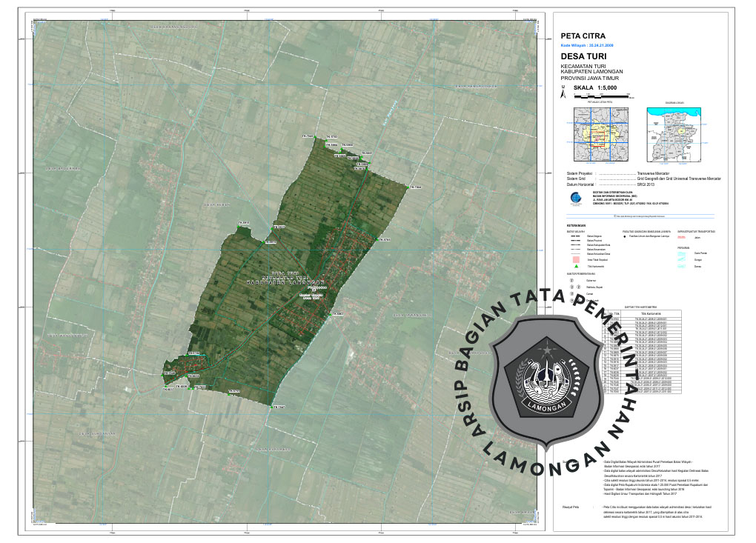756x543 pixels.
Task: Click the DESA TURI title heading
Action: click(x=583, y=56)
